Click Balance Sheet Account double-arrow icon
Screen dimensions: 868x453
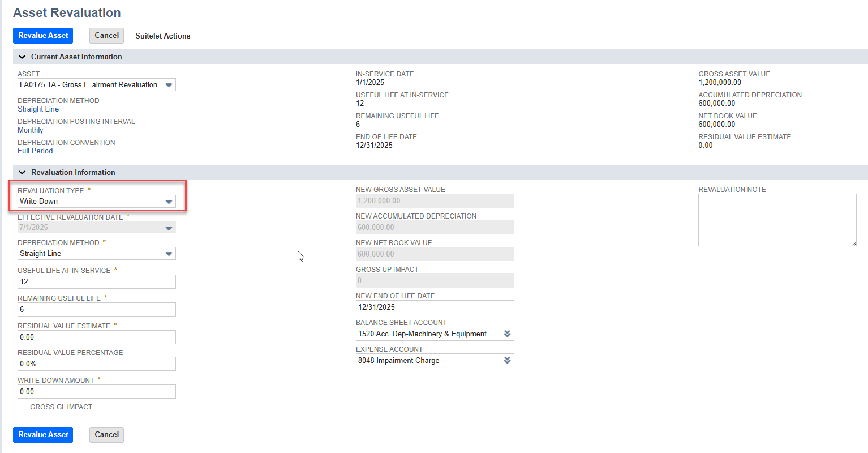[507, 334]
